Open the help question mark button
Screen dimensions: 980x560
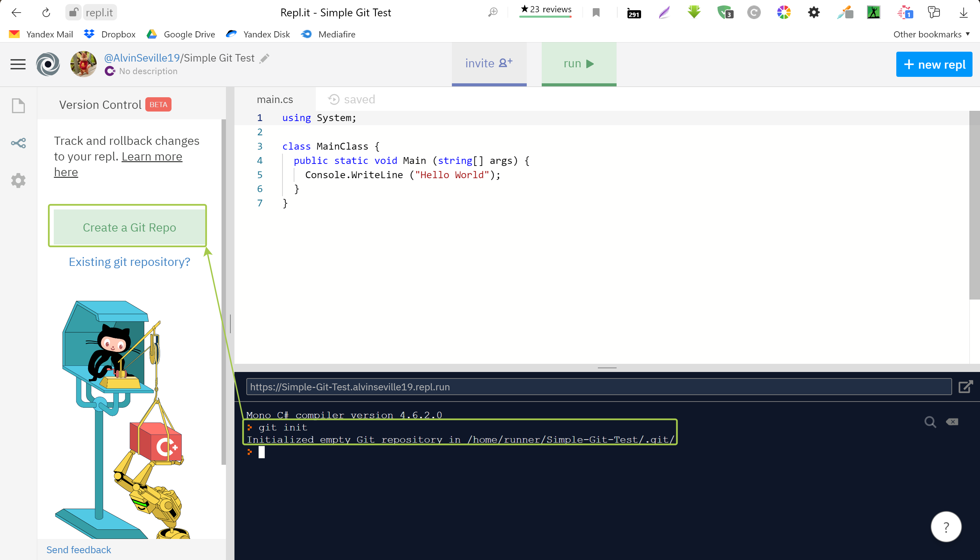[x=946, y=527]
